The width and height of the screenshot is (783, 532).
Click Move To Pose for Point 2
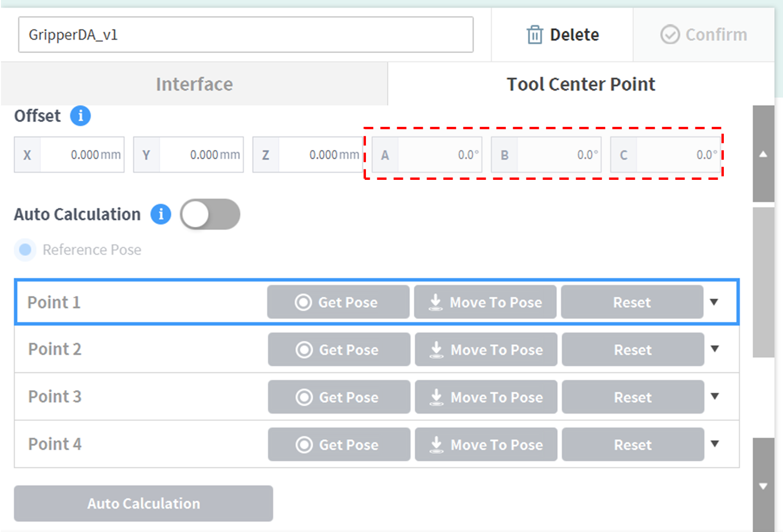tap(486, 350)
